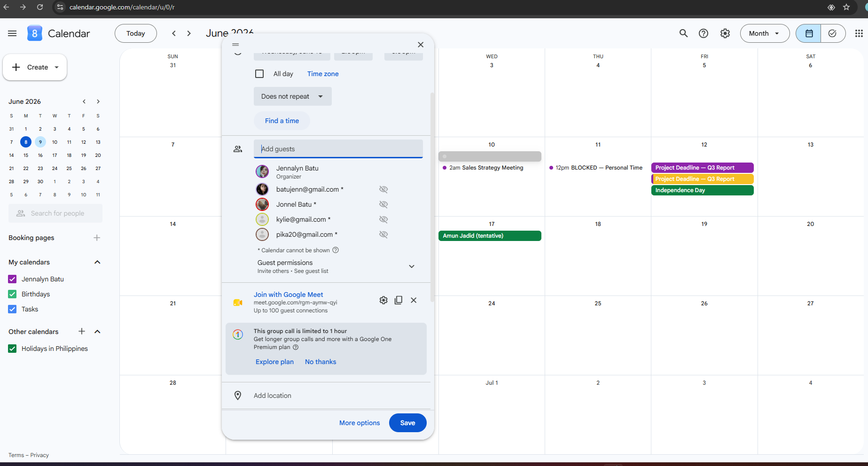Collapse the My calendars section
The height and width of the screenshot is (466, 868).
[97, 262]
